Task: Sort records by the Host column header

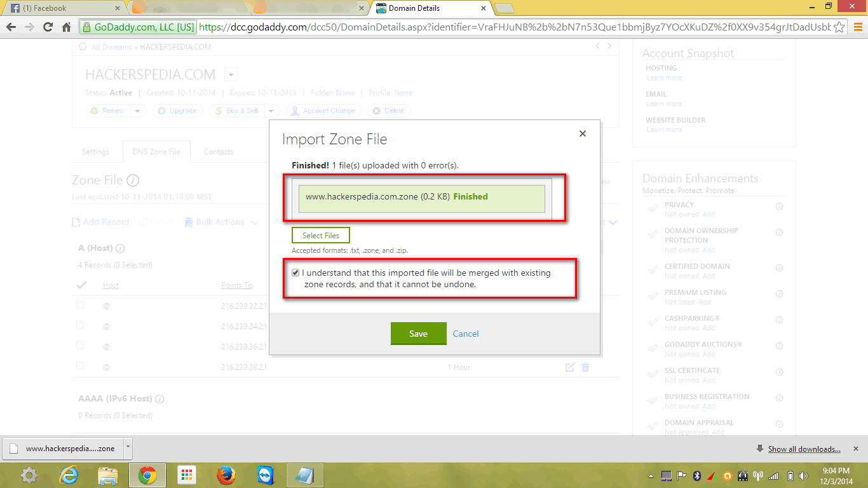Action: coord(111,285)
